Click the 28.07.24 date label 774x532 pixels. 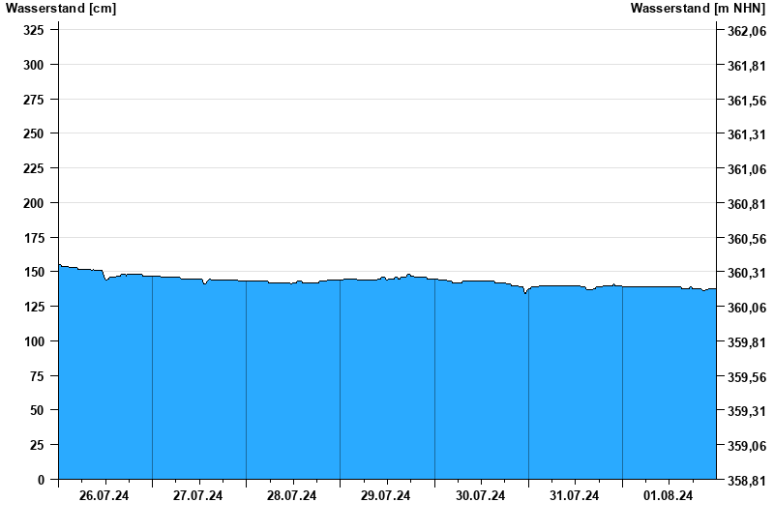[292, 496]
